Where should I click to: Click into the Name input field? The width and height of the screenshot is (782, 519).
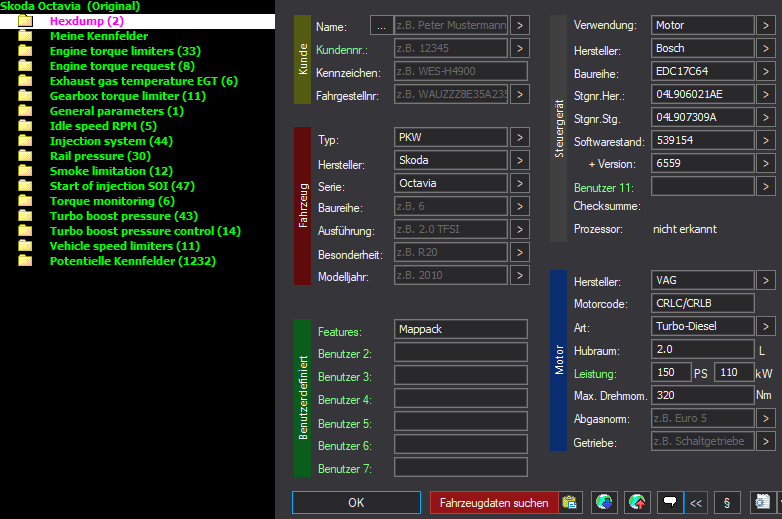[x=451, y=25]
